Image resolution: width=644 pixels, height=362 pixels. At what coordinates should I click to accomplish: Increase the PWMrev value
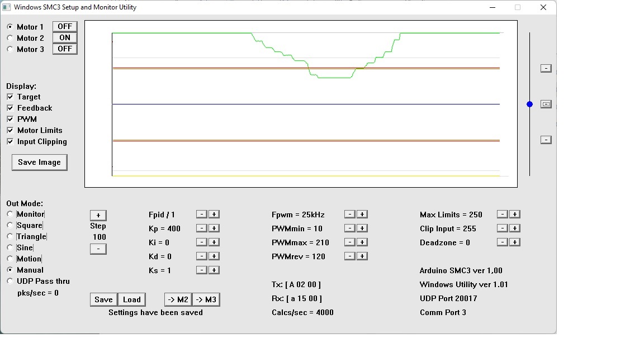[x=362, y=256]
